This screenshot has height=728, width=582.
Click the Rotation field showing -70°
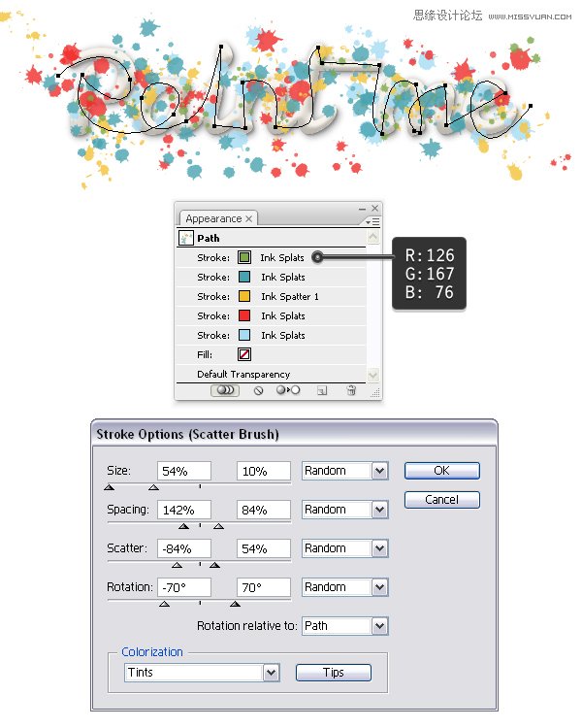[x=183, y=587]
